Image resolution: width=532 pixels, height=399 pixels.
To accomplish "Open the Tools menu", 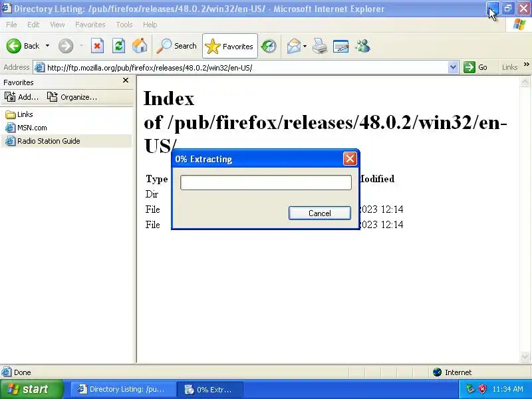I will click(x=124, y=25).
